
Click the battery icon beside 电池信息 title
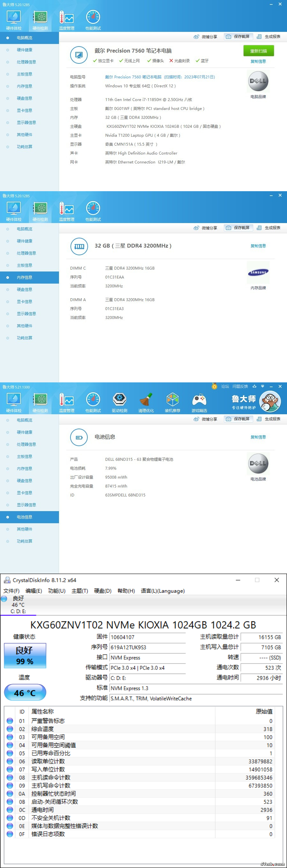tap(79, 438)
